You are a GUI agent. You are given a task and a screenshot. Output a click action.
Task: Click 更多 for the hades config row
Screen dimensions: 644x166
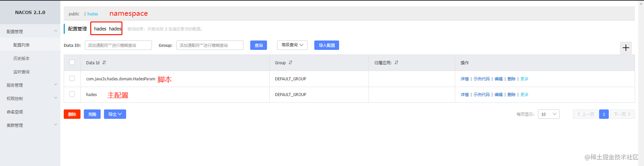[525, 95]
